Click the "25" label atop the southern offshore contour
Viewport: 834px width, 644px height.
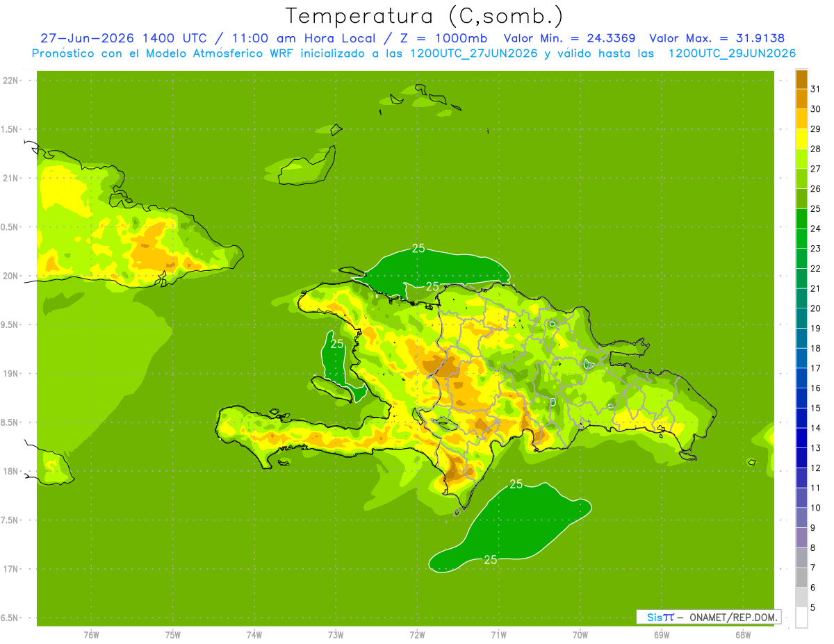[516, 484]
